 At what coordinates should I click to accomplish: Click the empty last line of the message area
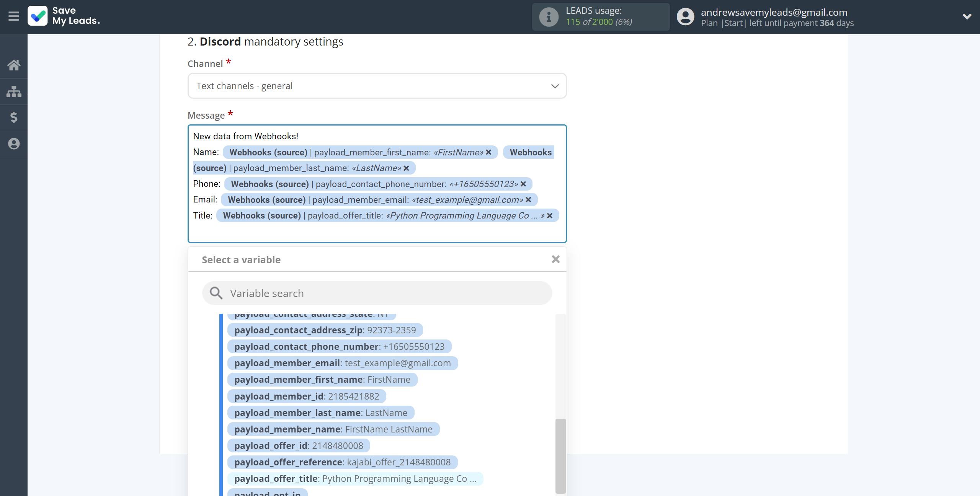[x=377, y=231]
